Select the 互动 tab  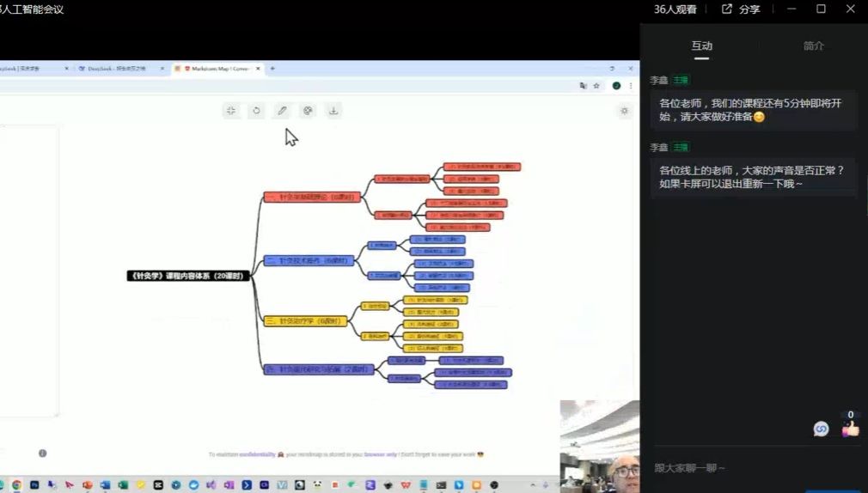(x=701, y=46)
